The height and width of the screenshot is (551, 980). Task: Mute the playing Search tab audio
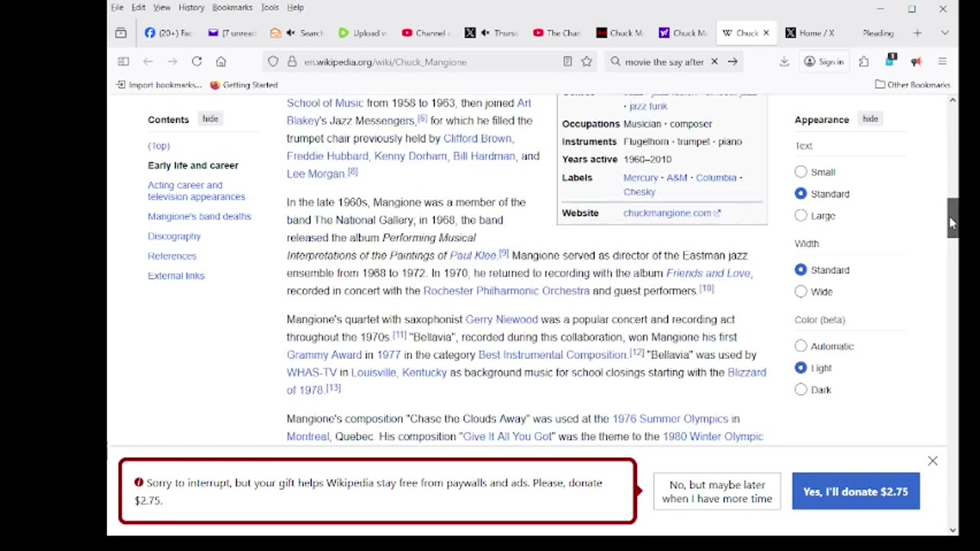coord(290,33)
